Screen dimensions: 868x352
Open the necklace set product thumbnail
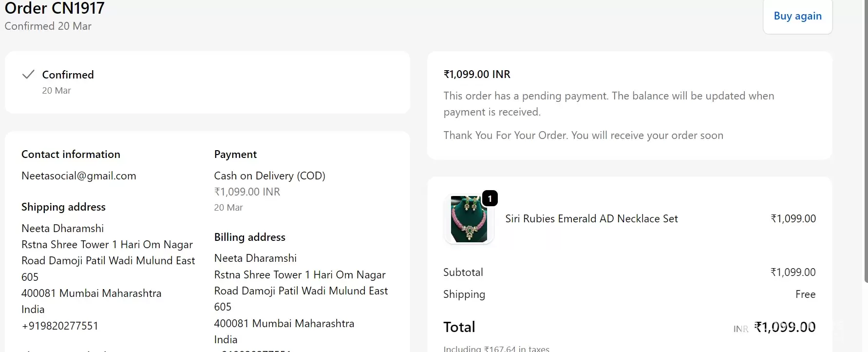click(x=469, y=219)
